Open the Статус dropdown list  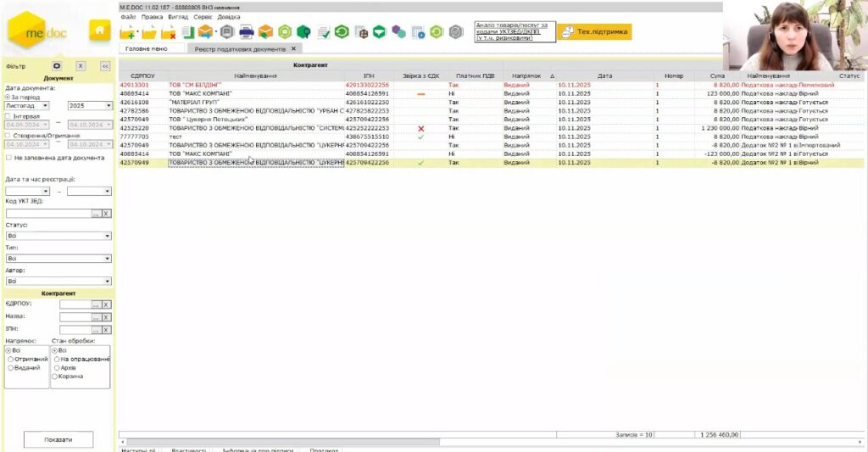pyautogui.click(x=108, y=236)
